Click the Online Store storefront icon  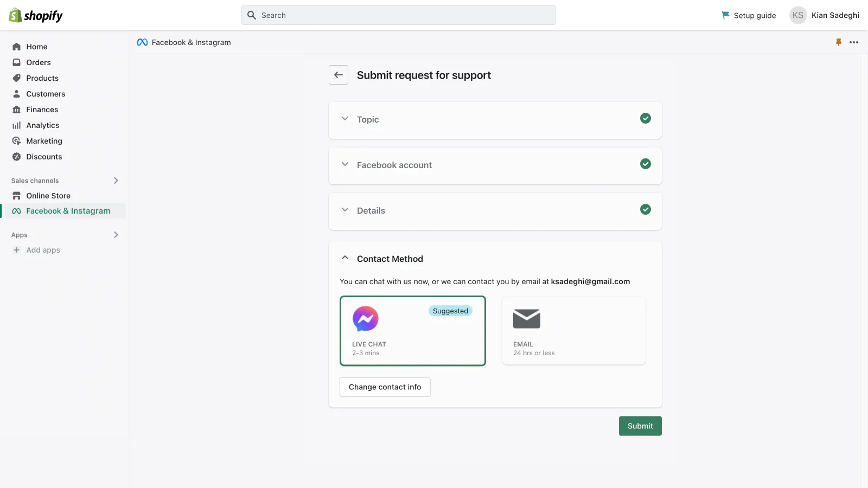pos(17,196)
